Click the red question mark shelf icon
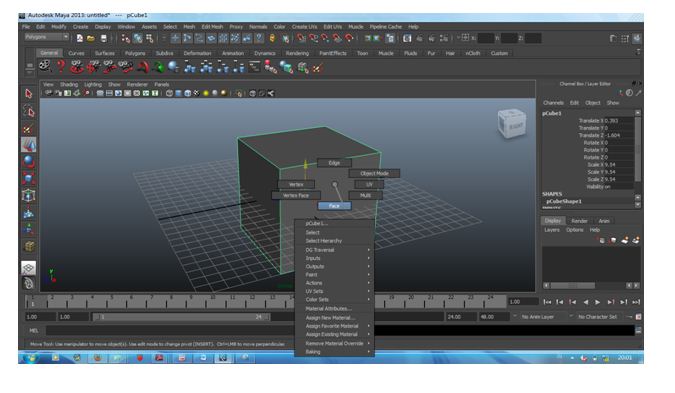 [61, 66]
